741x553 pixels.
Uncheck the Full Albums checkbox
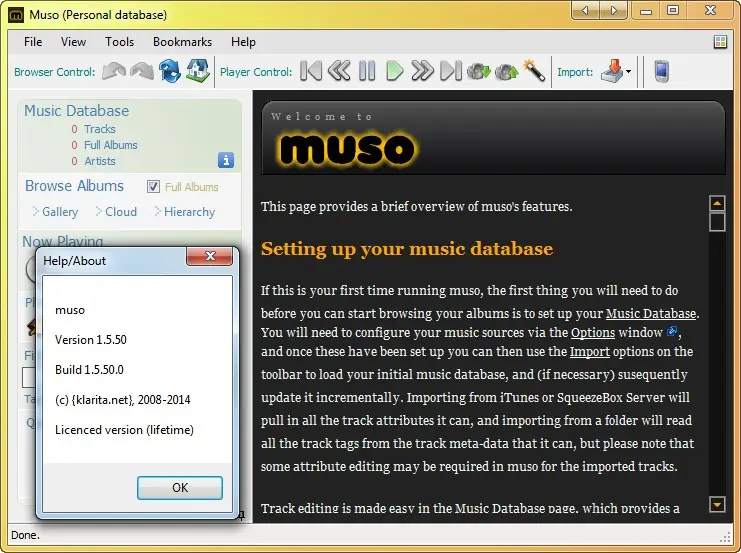[153, 187]
